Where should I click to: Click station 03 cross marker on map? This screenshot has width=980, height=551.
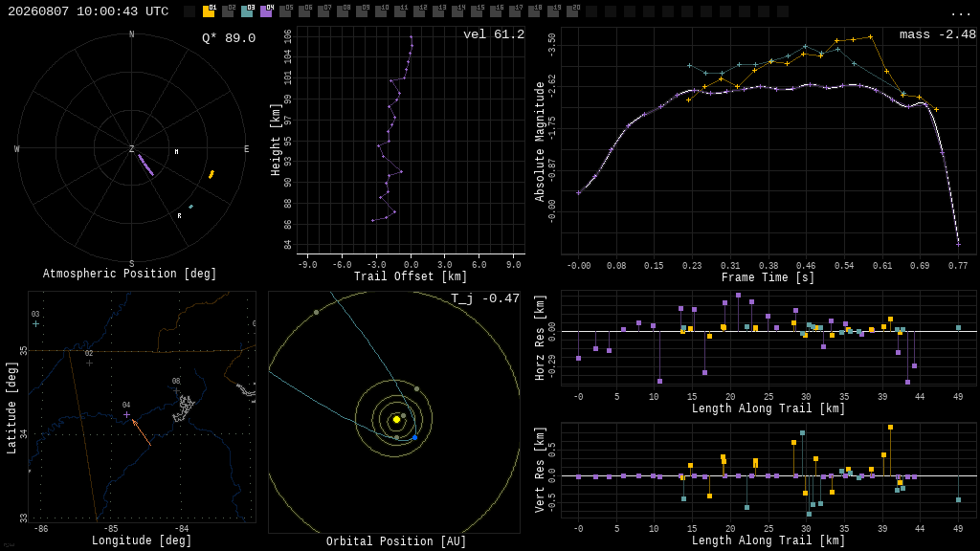pyautogui.click(x=35, y=323)
